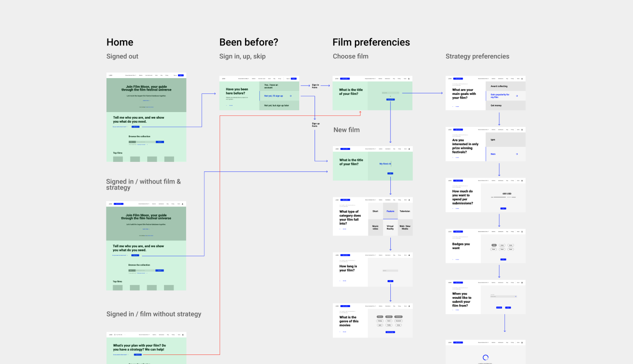Toggle the first filled badge chip under 'Badges you want'

[x=494, y=245]
